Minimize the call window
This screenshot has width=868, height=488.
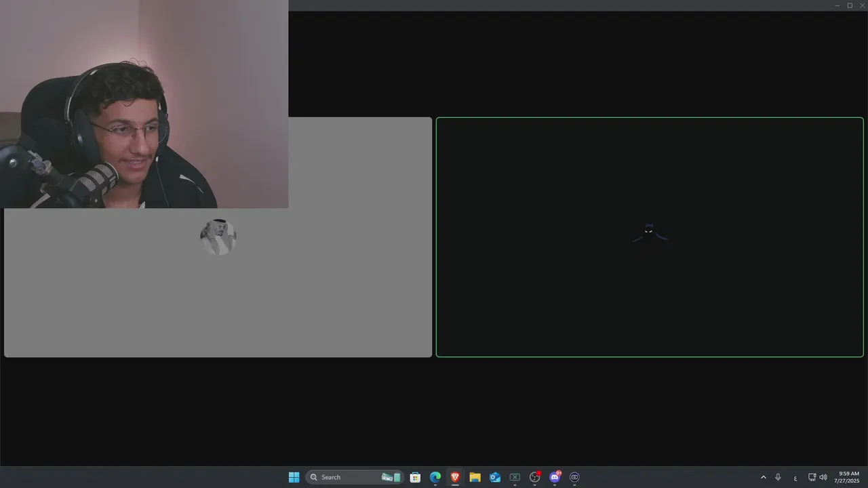[x=837, y=5]
